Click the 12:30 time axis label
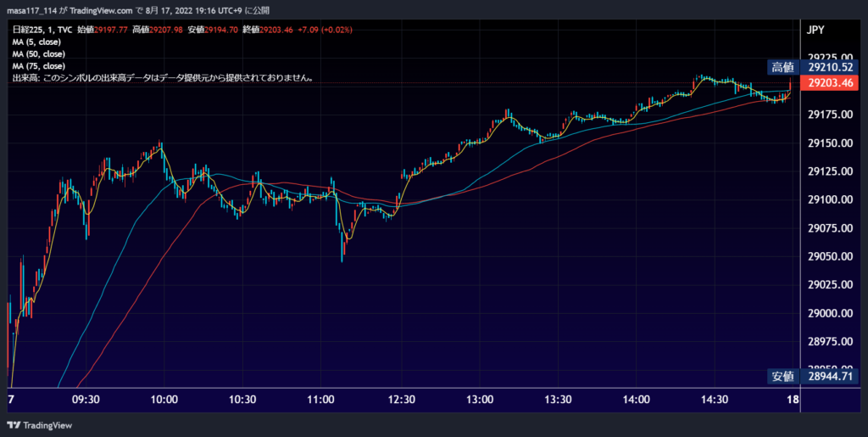Viewport: 868px width, 437px height. (x=400, y=400)
